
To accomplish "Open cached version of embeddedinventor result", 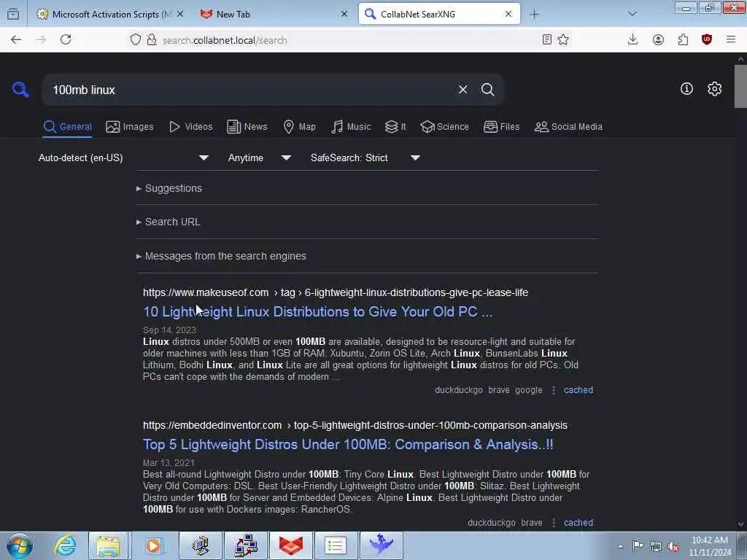I will click(x=578, y=522).
